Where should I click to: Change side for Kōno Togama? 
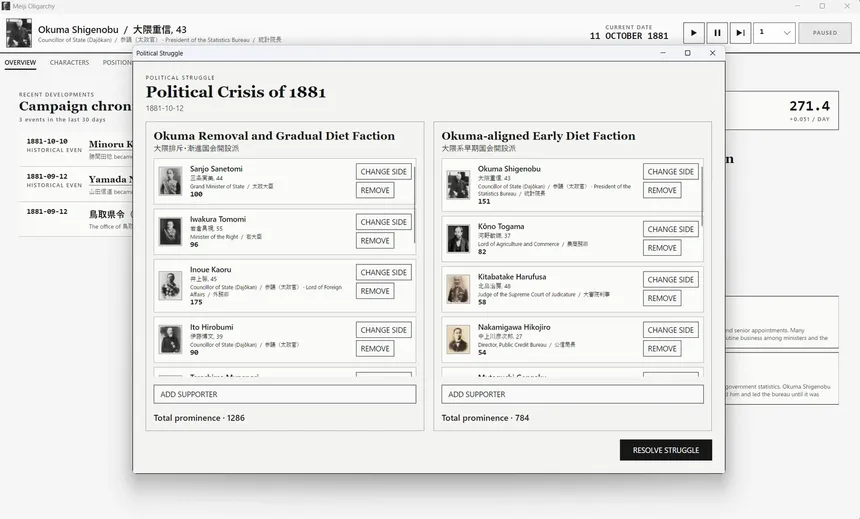[x=671, y=229]
